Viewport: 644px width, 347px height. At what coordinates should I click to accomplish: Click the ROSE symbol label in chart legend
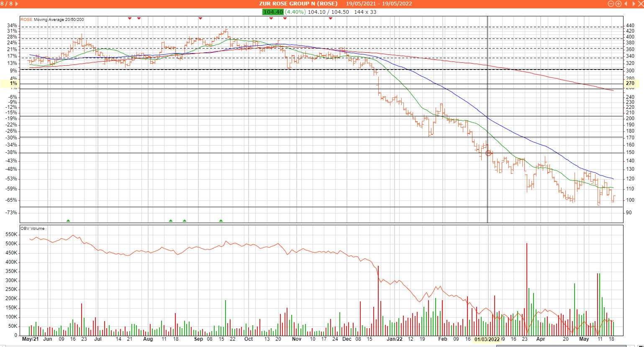click(26, 19)
